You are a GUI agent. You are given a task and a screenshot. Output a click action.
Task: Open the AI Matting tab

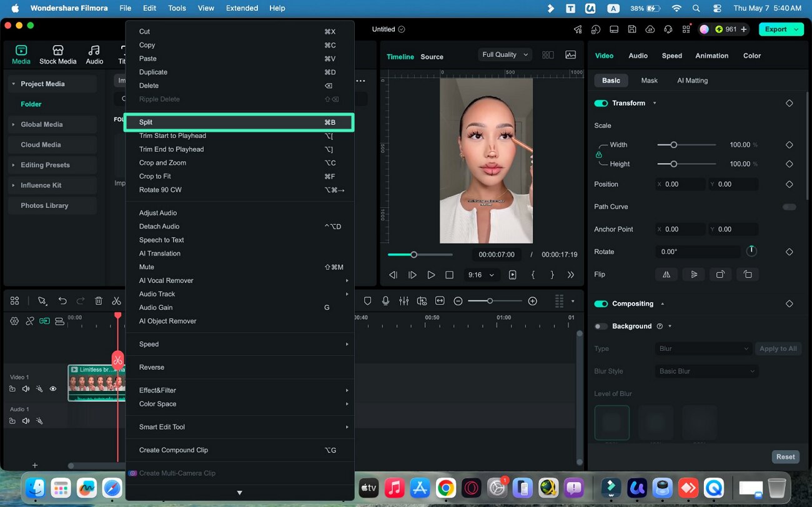click(x=692, y=81)
